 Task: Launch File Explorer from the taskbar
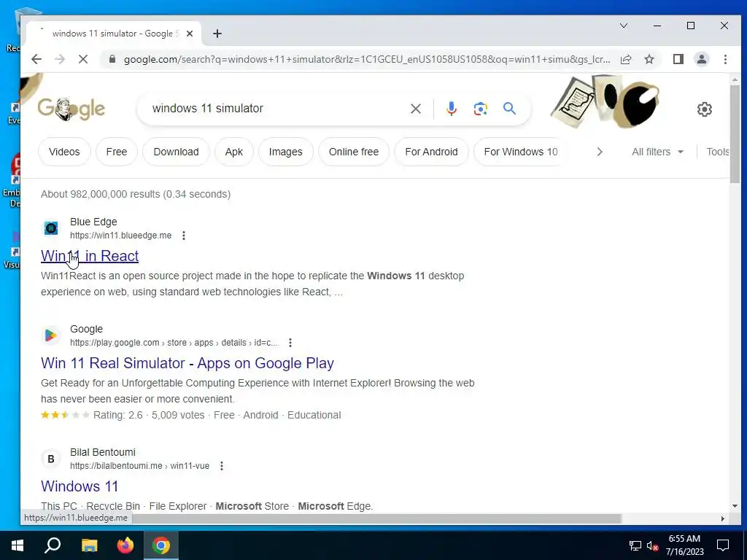89,545
